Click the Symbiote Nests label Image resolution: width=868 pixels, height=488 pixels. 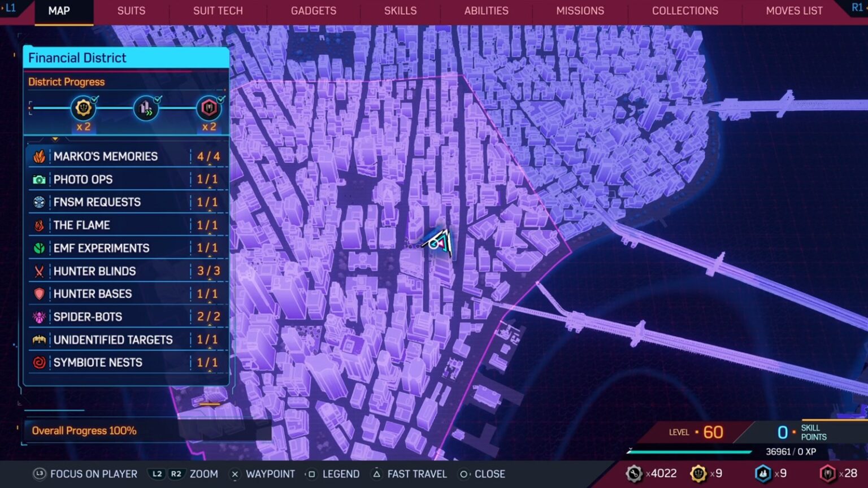pyautogui.click(x=98, y=363)
